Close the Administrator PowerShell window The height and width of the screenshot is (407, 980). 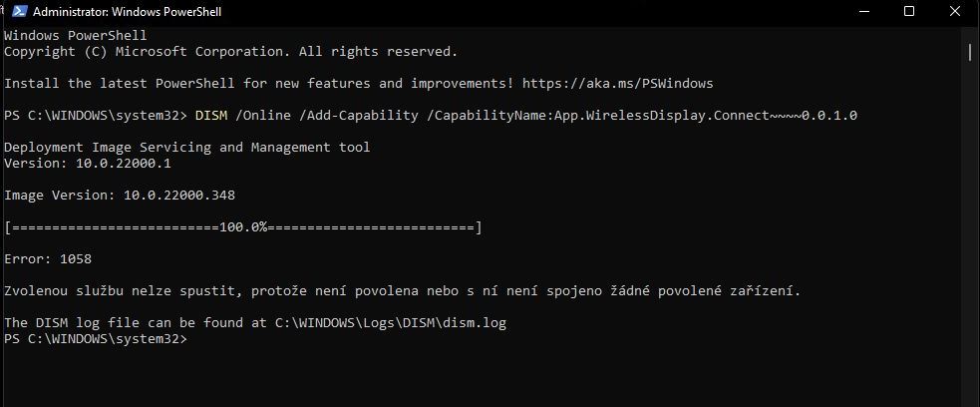(954, 12)
